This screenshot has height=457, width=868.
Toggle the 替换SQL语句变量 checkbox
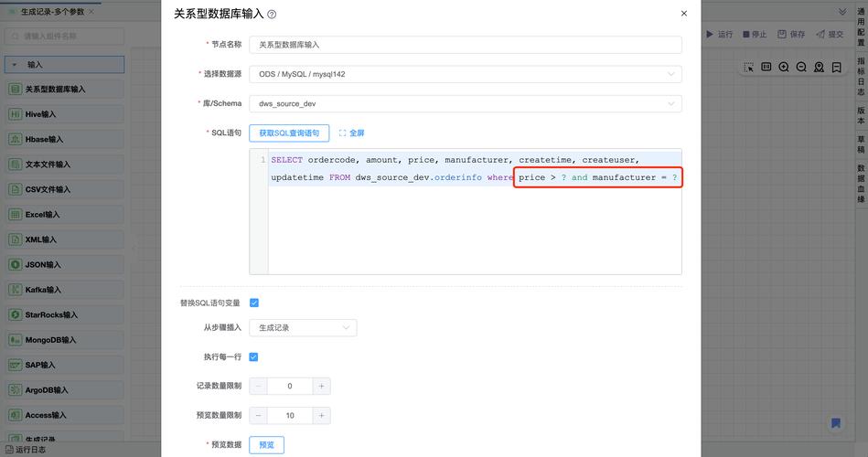pyautogui.click(x=254, y=303)
